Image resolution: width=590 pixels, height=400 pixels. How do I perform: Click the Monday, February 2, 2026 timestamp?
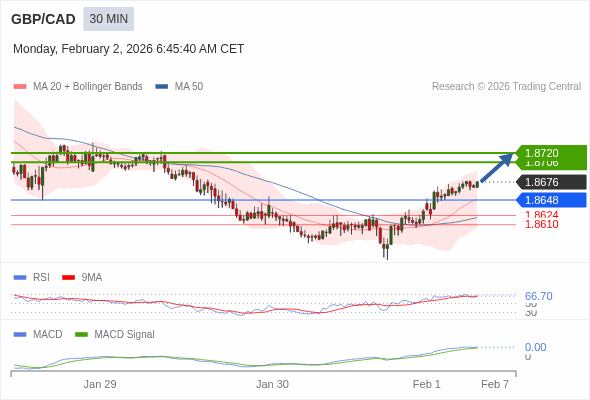(x=128, y=49)
